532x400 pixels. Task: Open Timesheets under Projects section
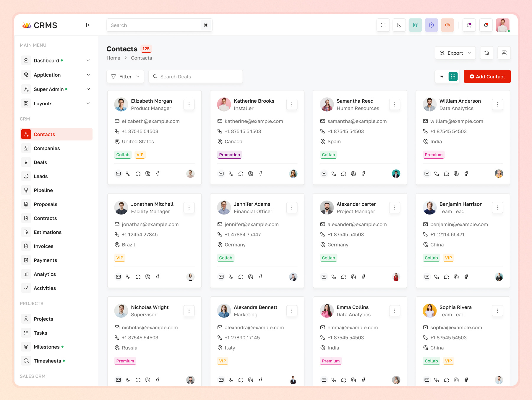(x=48, y=361)
